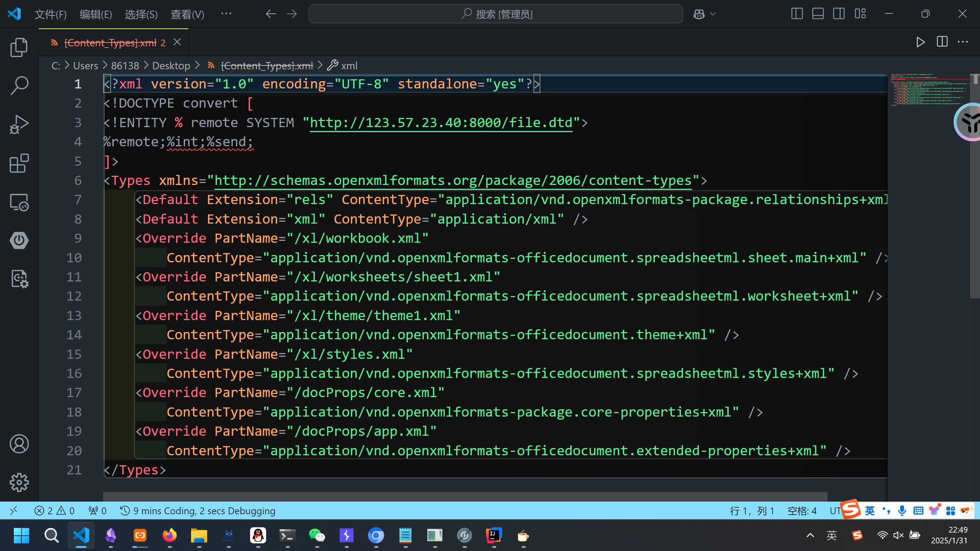Open Remote Explorer in activity bar
The width and height of the screenshot is (980, 551).
pos(19,202)
